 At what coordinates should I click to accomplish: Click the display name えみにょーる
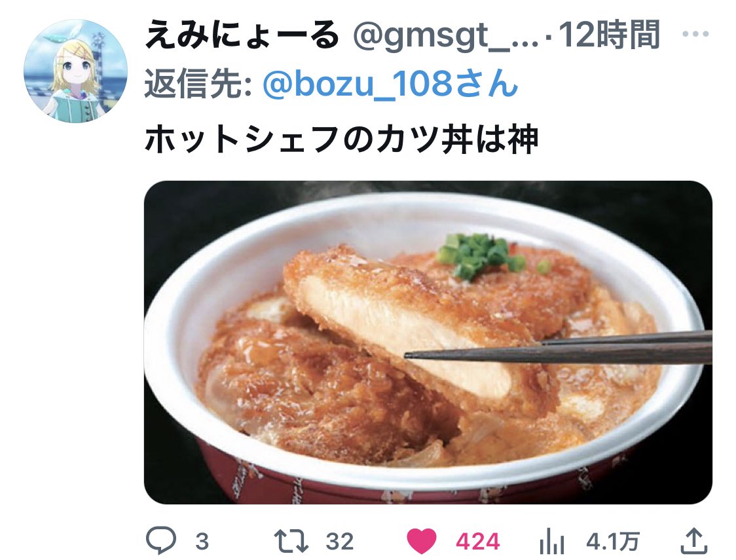(242, 35)
